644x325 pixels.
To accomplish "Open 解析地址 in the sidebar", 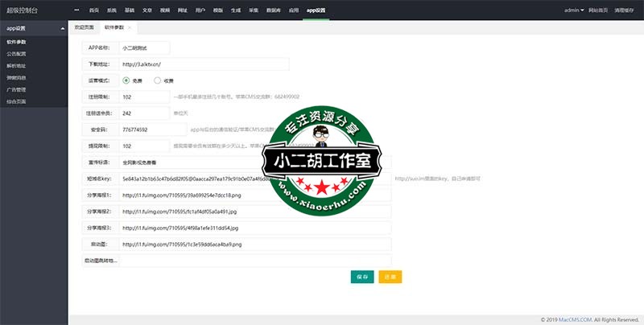I will [x=16, y=65].
